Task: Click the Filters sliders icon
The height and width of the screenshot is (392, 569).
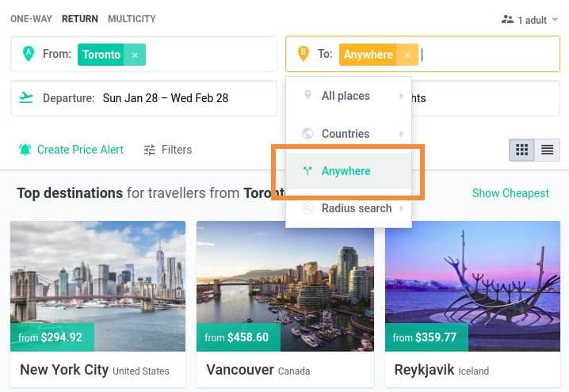Action: (150, 150)
